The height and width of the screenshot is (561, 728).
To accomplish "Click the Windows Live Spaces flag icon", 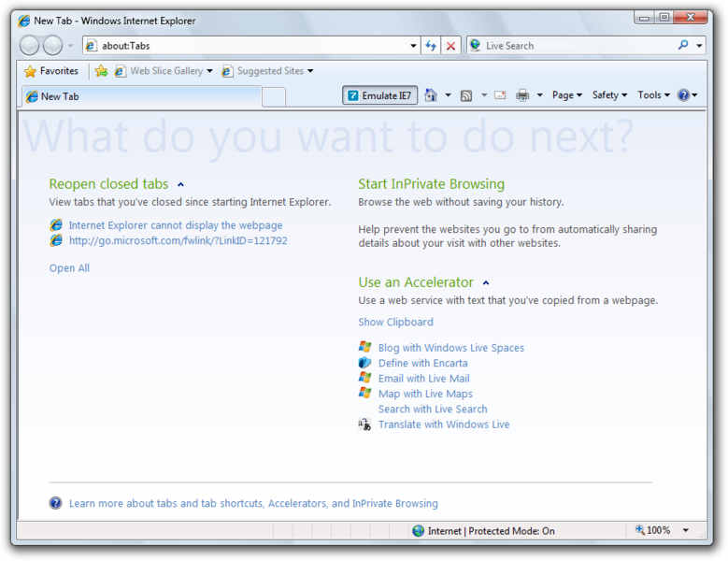I will tap(364, 347).
